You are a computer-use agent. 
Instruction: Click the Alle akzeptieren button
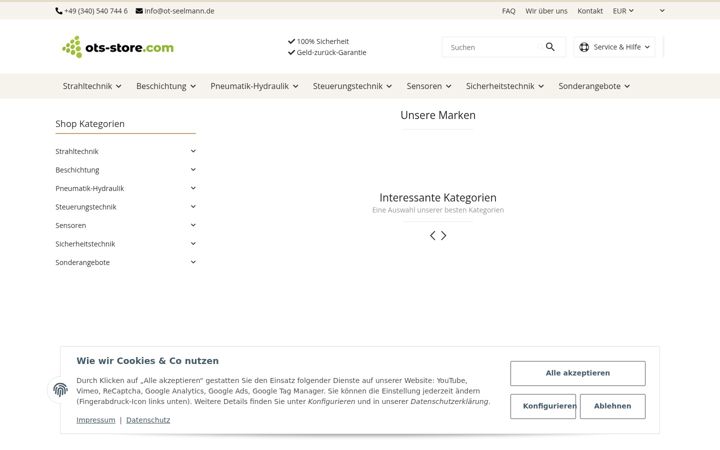[x=578, y=373]
